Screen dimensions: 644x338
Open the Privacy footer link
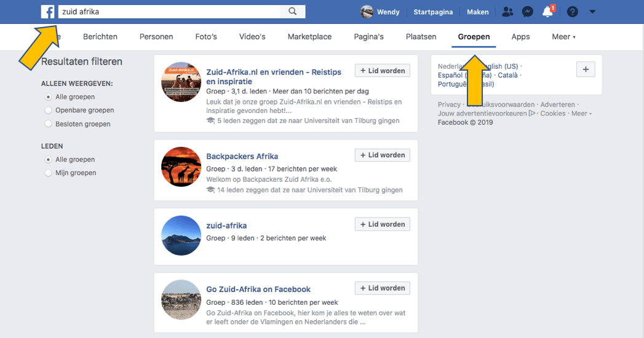coord(449,104)
